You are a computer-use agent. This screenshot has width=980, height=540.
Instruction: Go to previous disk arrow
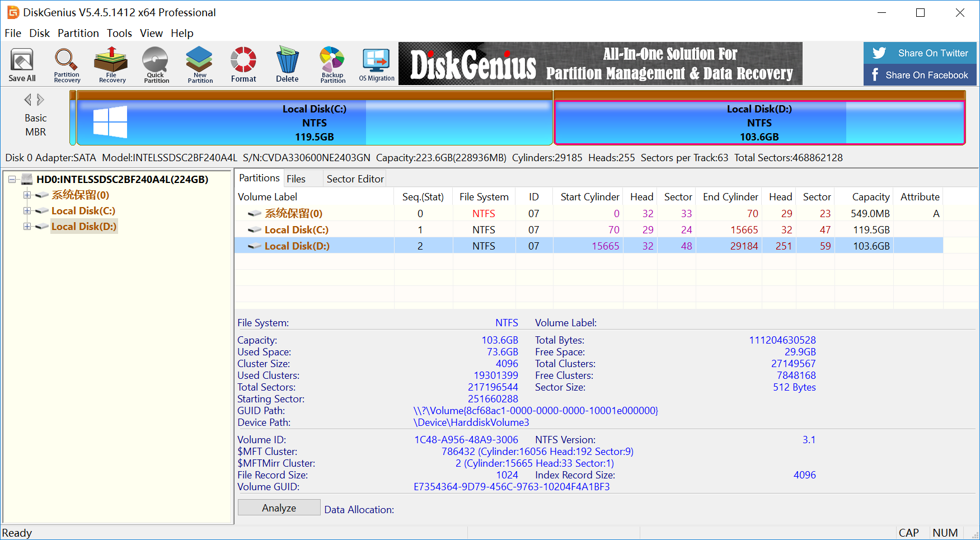[27, 100]
